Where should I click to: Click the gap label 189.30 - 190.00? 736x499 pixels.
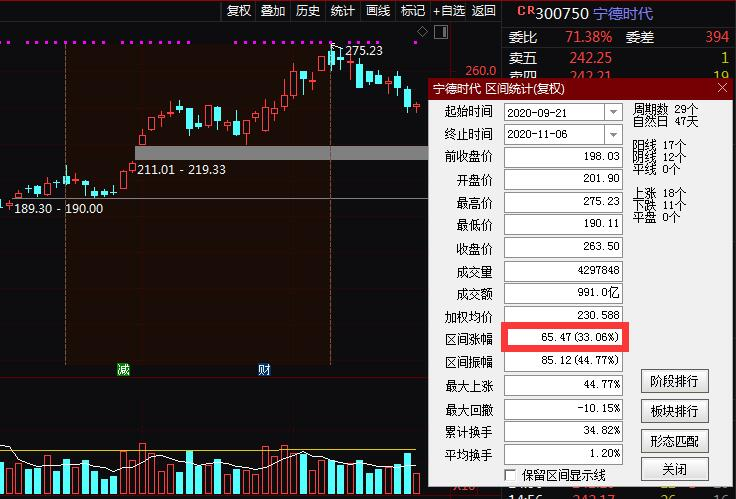(59, 208)
